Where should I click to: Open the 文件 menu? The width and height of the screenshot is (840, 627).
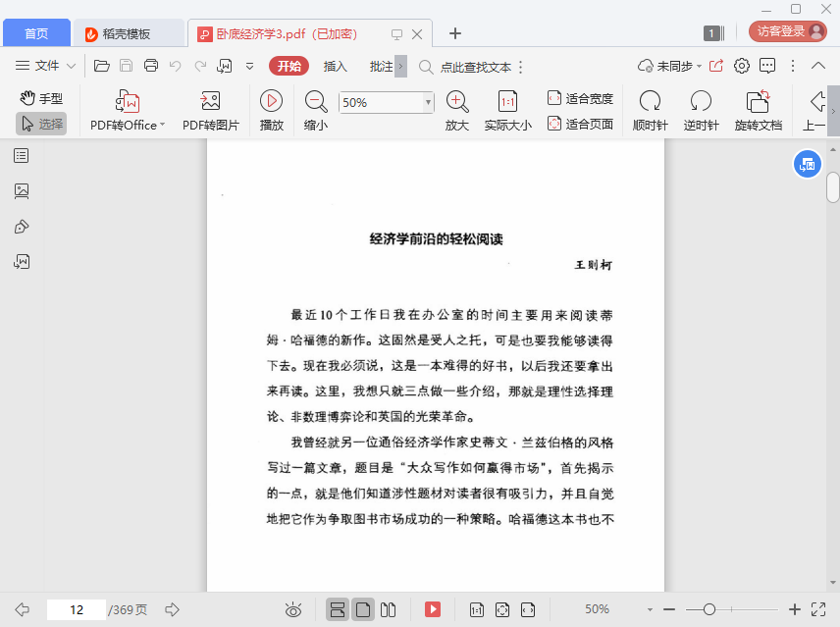[37, 66]
